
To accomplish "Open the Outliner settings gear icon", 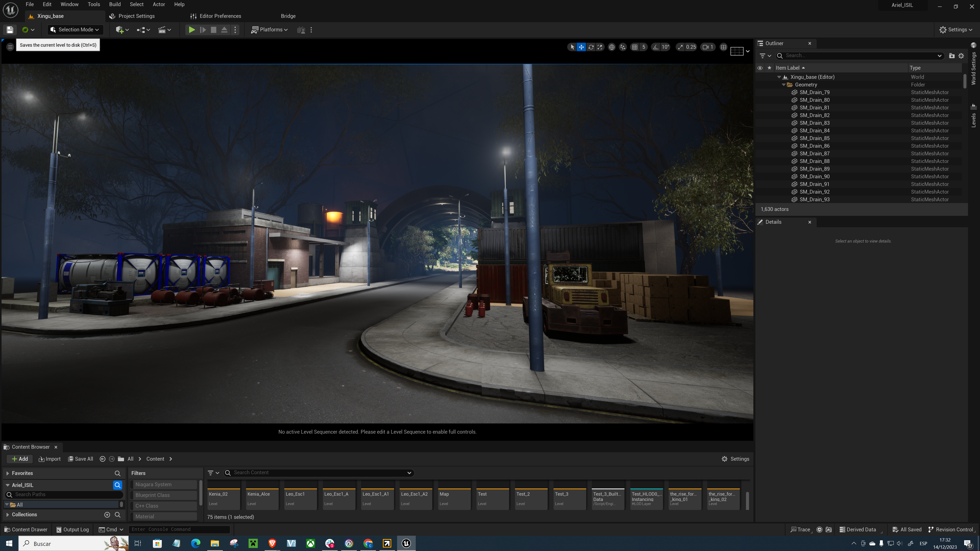I will (x=961, y=56).
